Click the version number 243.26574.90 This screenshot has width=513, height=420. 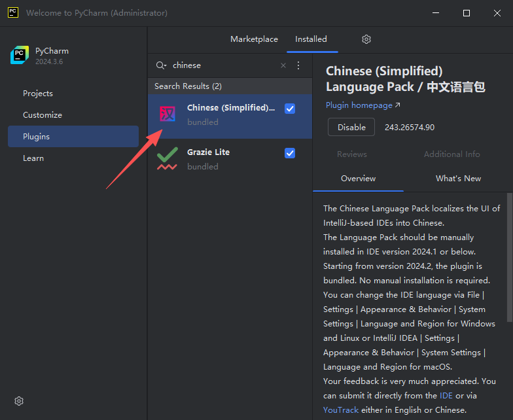(x=410, y=127)
